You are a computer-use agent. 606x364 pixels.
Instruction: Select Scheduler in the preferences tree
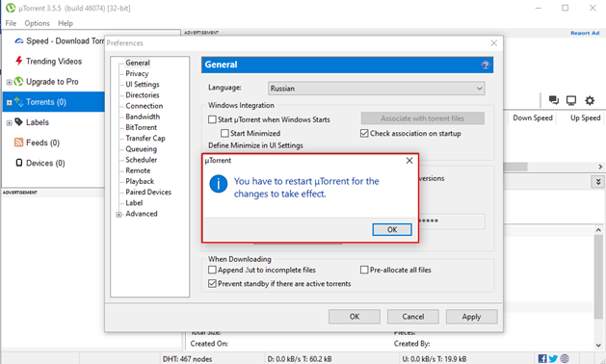(x=141, y=160)
